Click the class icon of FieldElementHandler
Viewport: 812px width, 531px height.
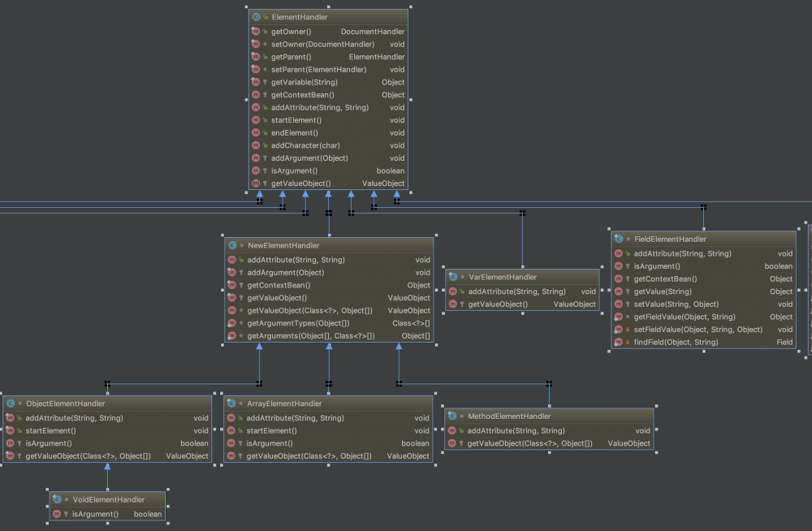click(619, 240)
